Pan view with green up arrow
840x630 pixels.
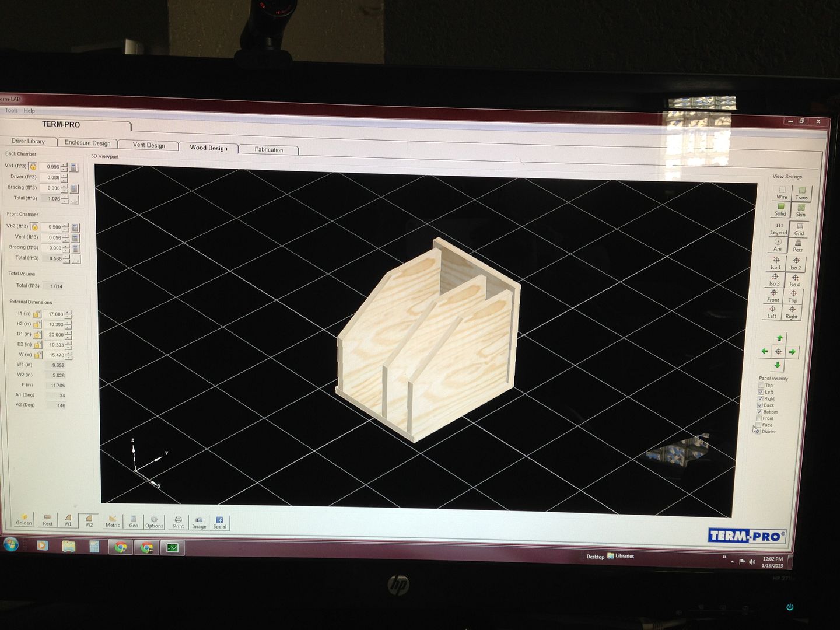(779, 338)
